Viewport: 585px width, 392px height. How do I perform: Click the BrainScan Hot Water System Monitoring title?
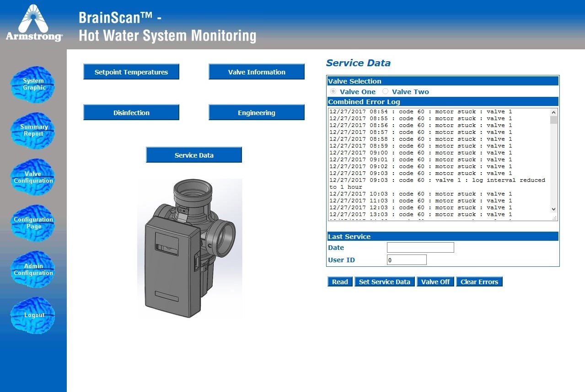[x=167, y=26]
